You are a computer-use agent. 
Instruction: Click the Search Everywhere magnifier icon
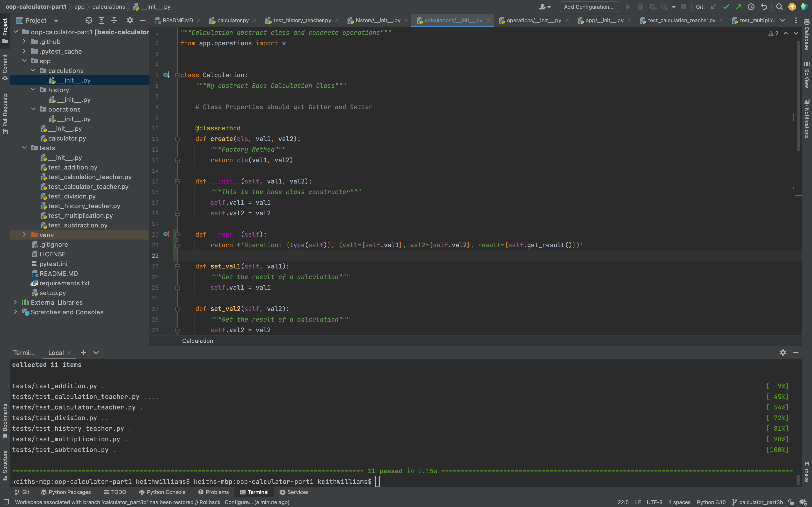[779, 7]
